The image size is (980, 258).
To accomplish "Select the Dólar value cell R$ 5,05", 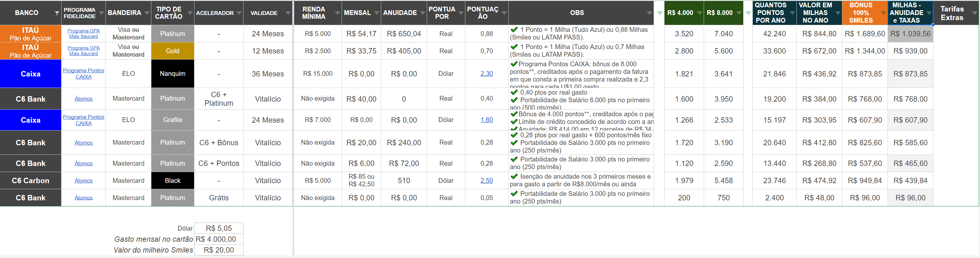I will point(219,228).
